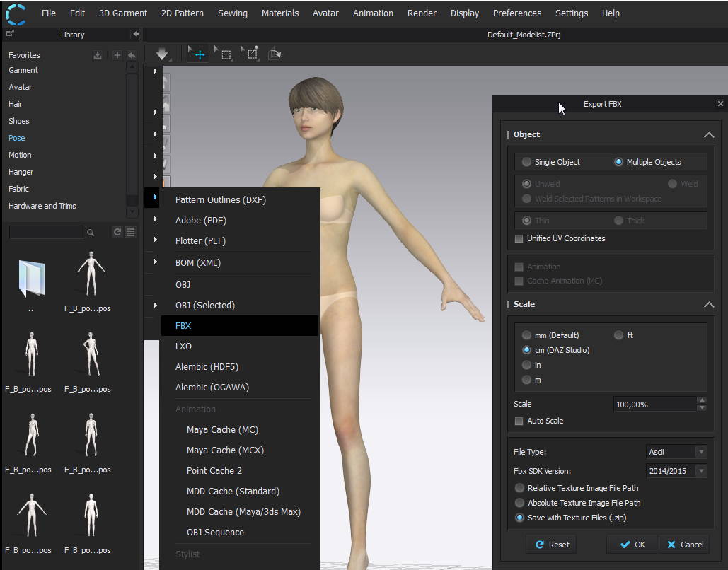Select the Select/Move tool icon
This screenshot has width=728, height=570.
tap(197, 54)
